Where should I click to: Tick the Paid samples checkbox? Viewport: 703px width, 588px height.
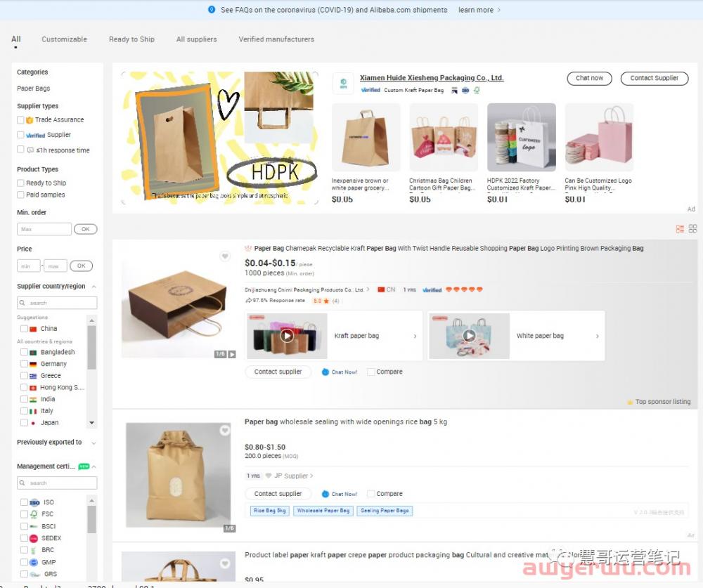[20, 195]
